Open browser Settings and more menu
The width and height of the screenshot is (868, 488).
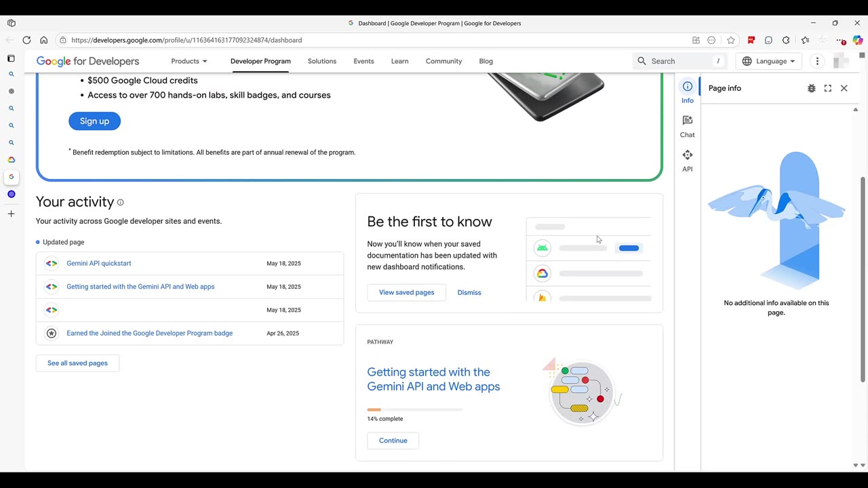coord(841,40)
